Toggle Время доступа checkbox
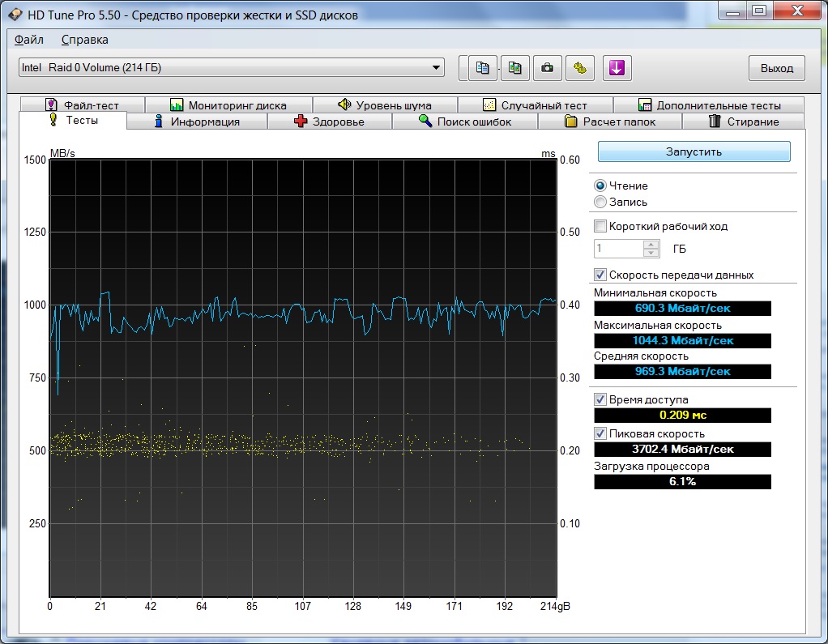 click(600, 399)
